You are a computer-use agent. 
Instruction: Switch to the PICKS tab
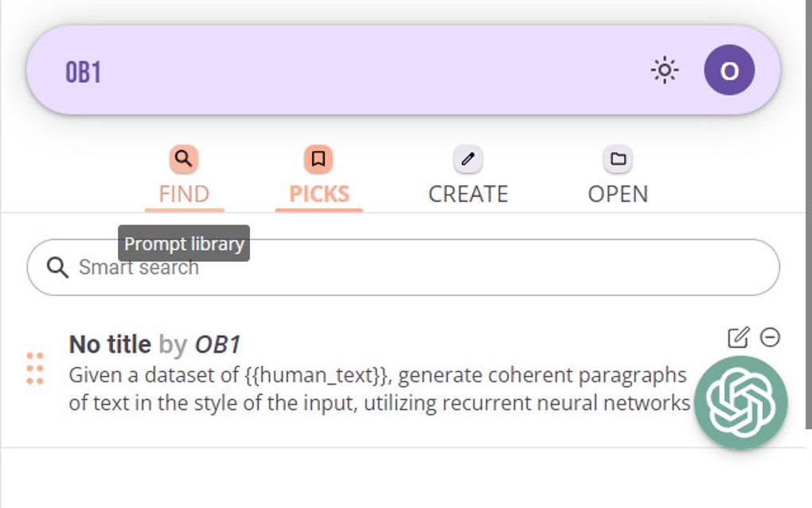tap(318, 193)
